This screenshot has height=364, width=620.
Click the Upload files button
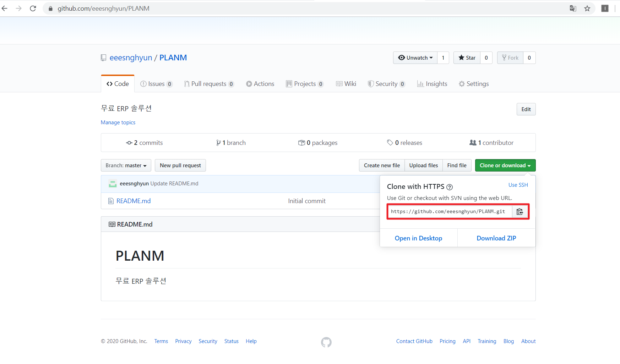424,165
